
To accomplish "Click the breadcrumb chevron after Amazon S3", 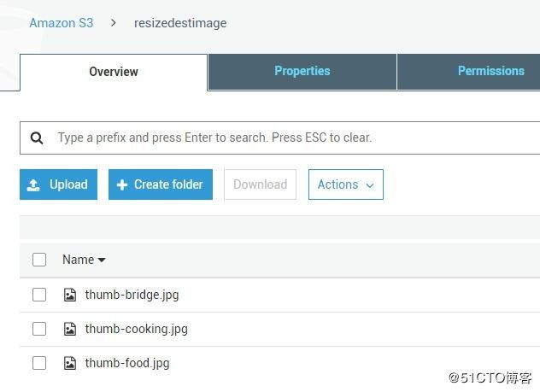I will click(x=114, y=23).
